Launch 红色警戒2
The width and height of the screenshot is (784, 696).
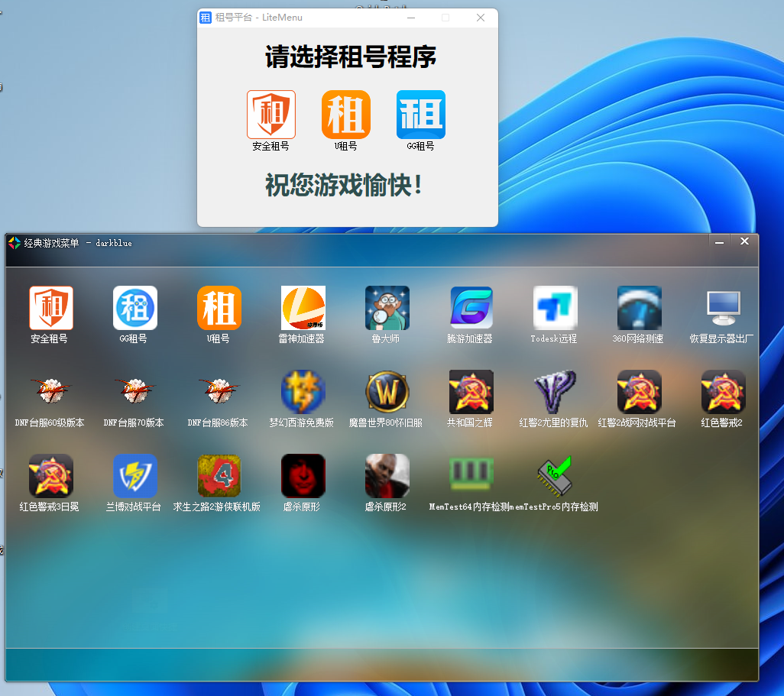pos(723,392)
